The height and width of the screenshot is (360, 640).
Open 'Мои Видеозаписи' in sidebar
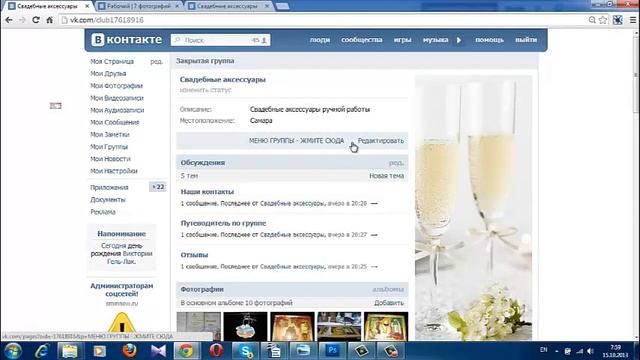point(117,98)
